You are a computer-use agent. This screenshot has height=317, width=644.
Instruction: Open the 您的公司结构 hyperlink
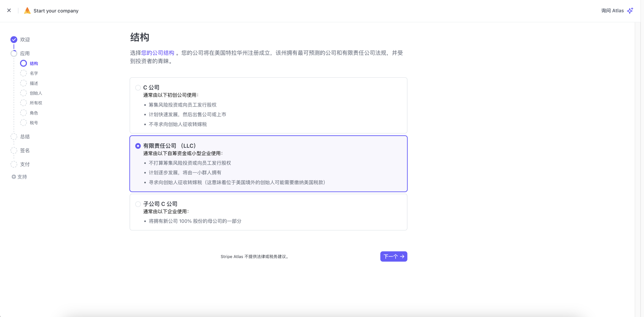click(157, 53)
